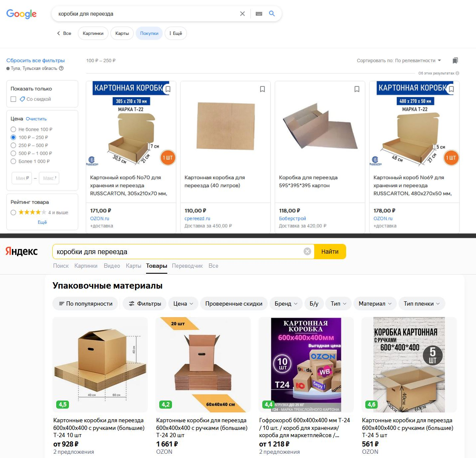This screenshot has height=458, width=476.
Task: Click the Мин ₽ price input field
Action: coord(22,178)
